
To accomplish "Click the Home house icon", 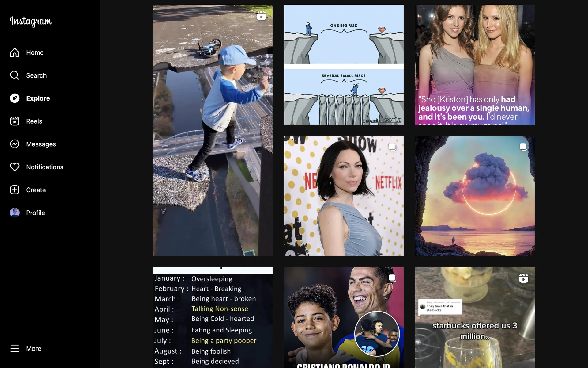I will pyautogui.click(x=14, y=52).
